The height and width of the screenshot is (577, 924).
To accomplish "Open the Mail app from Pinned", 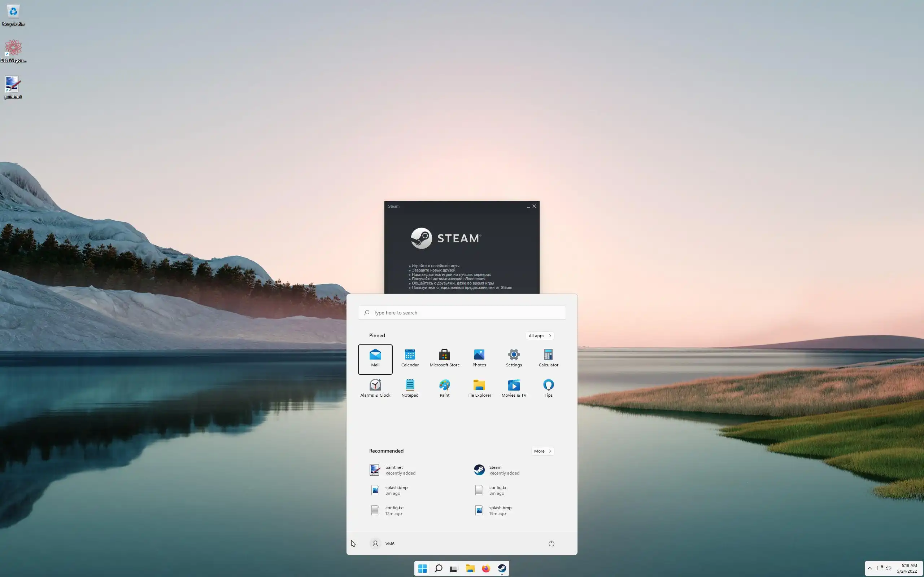I will tap(375, 358).
